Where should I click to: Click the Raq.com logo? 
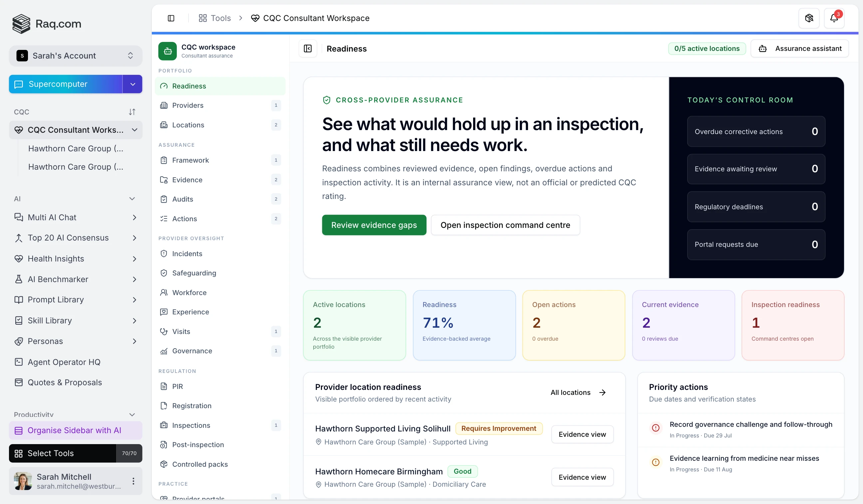tap(47, 24)
